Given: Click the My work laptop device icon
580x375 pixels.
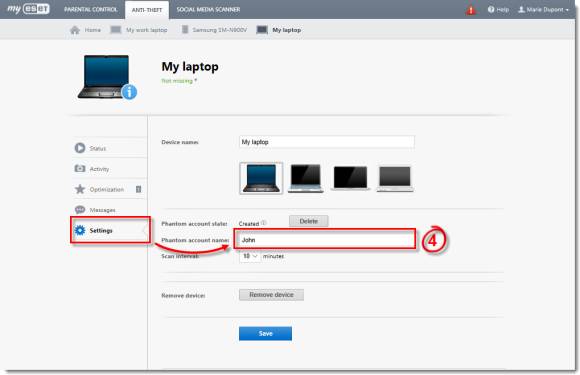Looking at the screenshot, I should pyautogui.click(x=116, y=30).
